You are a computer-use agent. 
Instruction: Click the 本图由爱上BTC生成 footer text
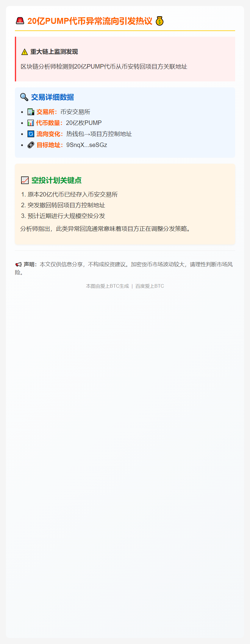point(107,286)
